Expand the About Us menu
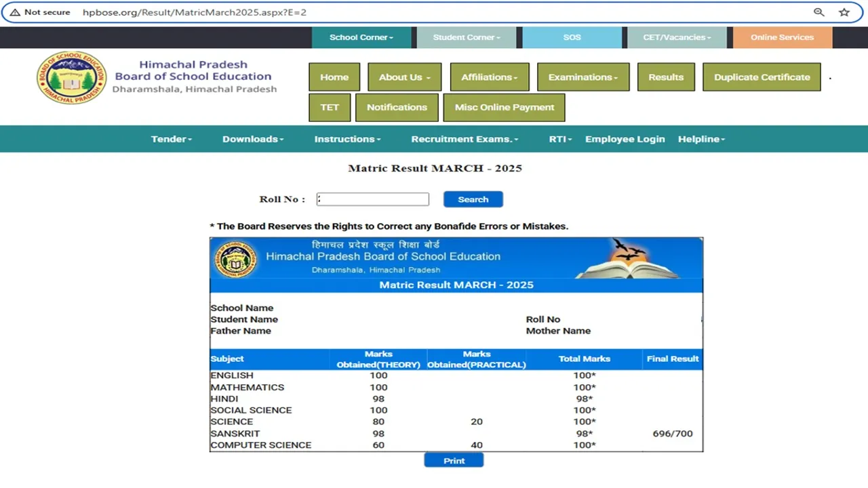This screenshot has height=488, width=868. [x=405, y=77]
